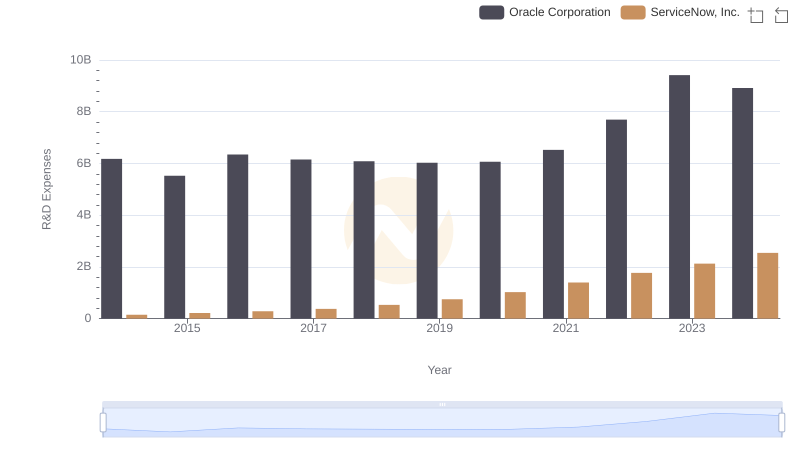Click the 10B y-axis label
Viewport: 800px width, 461px height.
[x=81, y=60]
